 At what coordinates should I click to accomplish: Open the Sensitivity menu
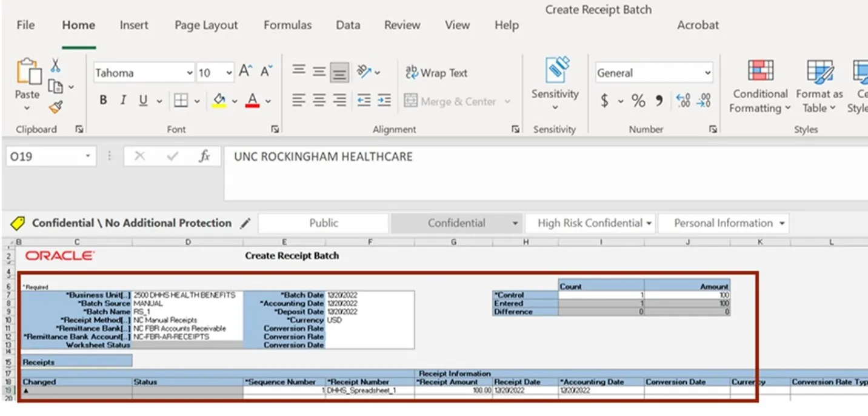click(x=555, y=85)
